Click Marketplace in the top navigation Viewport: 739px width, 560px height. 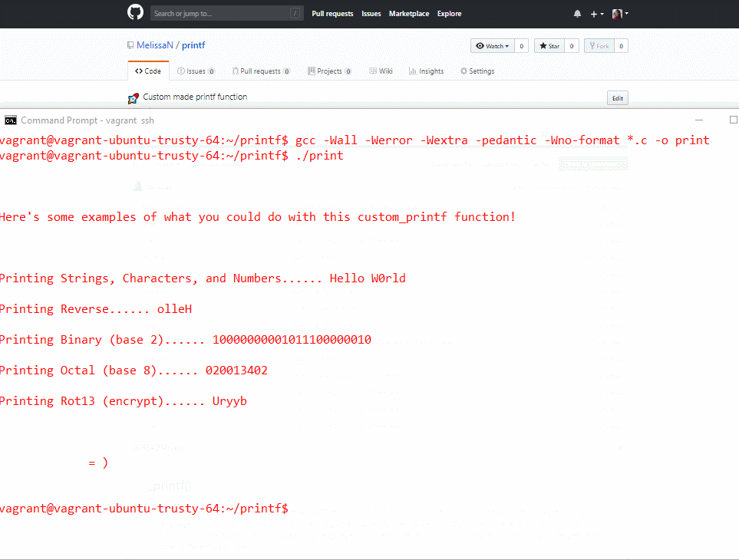click(409, 14)
